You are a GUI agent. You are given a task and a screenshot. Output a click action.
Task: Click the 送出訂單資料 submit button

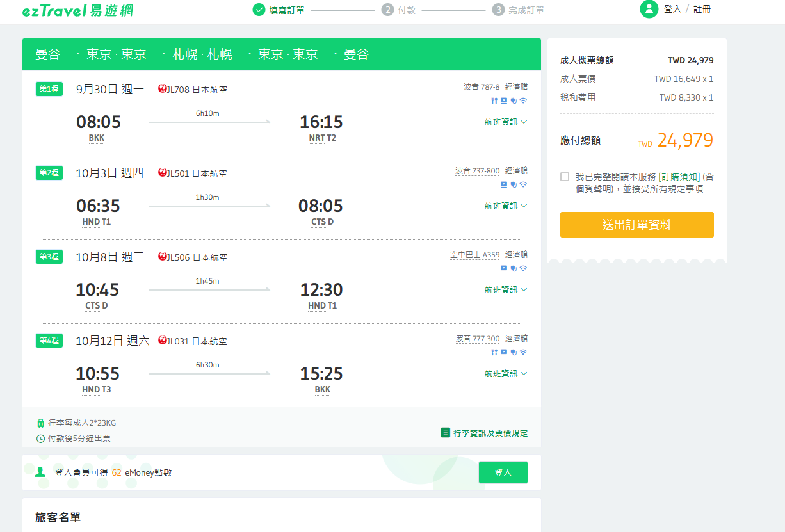[x=637, y=225]
